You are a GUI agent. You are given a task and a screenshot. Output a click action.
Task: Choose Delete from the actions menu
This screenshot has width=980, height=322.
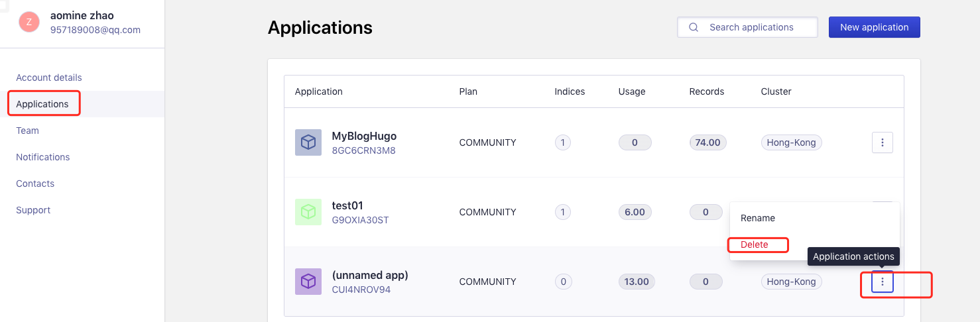coord(755,244)
